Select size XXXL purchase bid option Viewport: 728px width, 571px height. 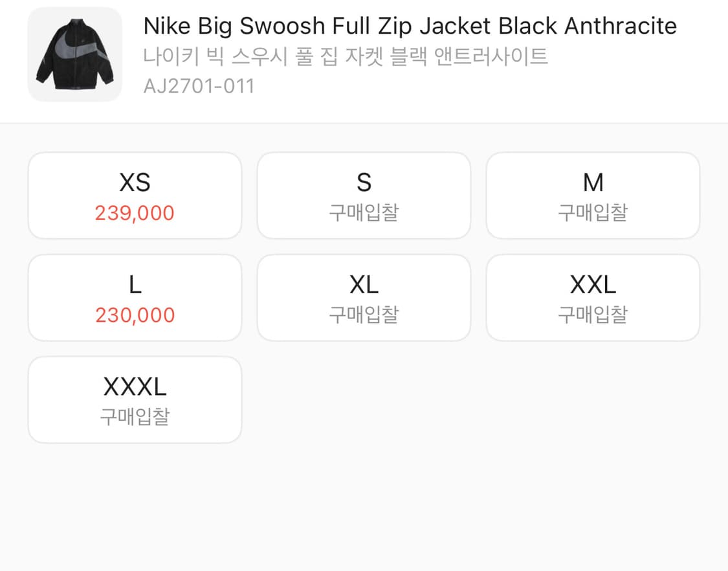pyautogui.click(x=135, y=400)
